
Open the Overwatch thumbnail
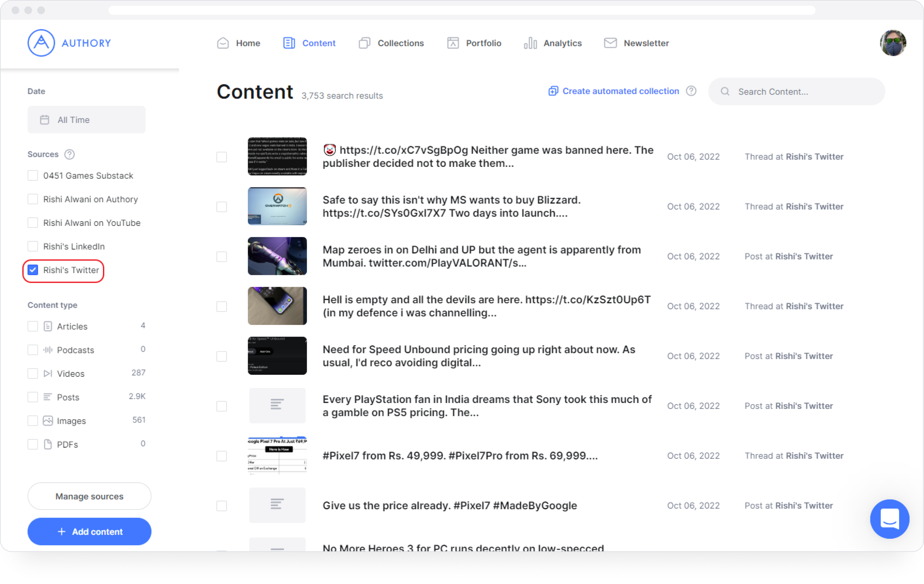point(277,206)
